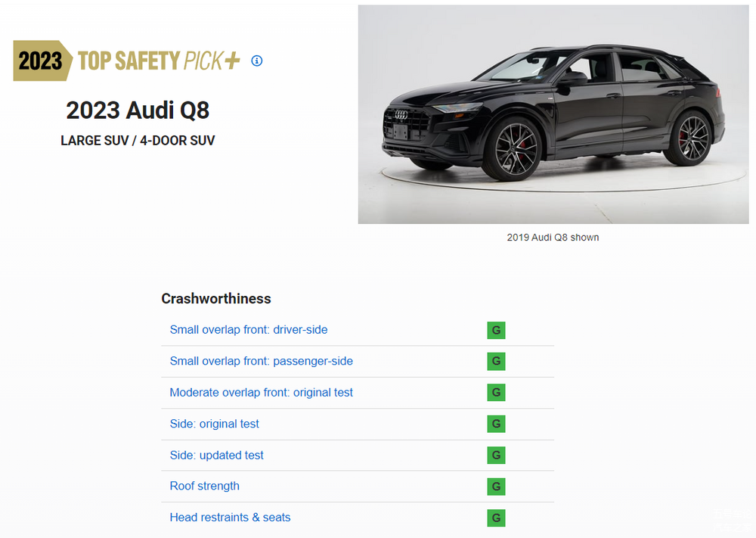756x538 pixels.
Task: Click the 2023 Audi Q8 title
Action: (x=138, y=110)
